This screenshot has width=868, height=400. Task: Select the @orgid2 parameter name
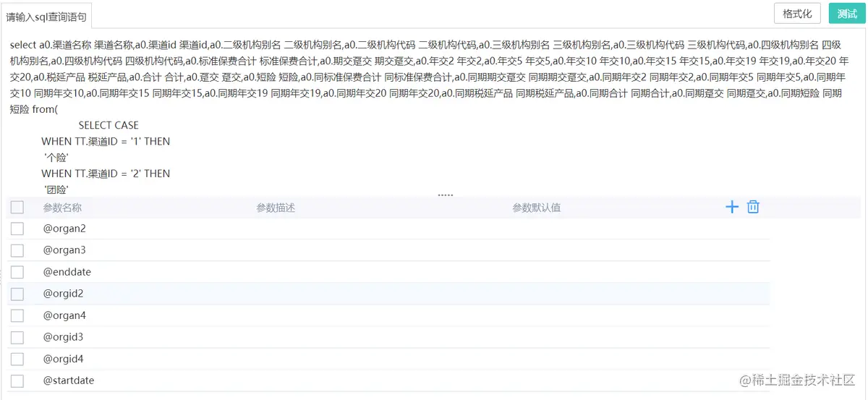click(64, 294)
